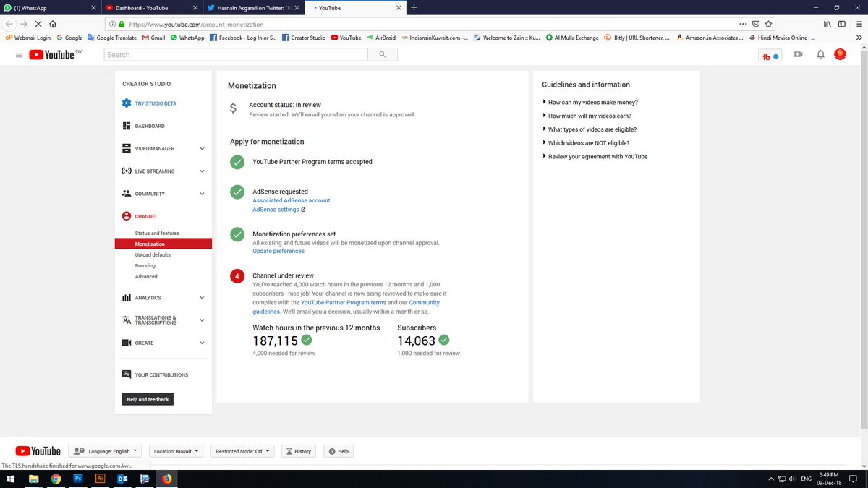Image resolution: width=868 pixels, height=488 pixels.
Task: Switch to the WhatsApp browser tab
Action: click(51, 7)
